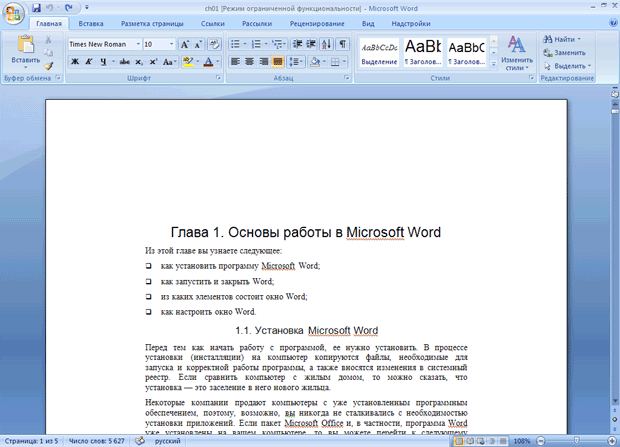Toggle subscript x₂ formatting
Screen dimensions: 620x447
(x=139, y=62)
